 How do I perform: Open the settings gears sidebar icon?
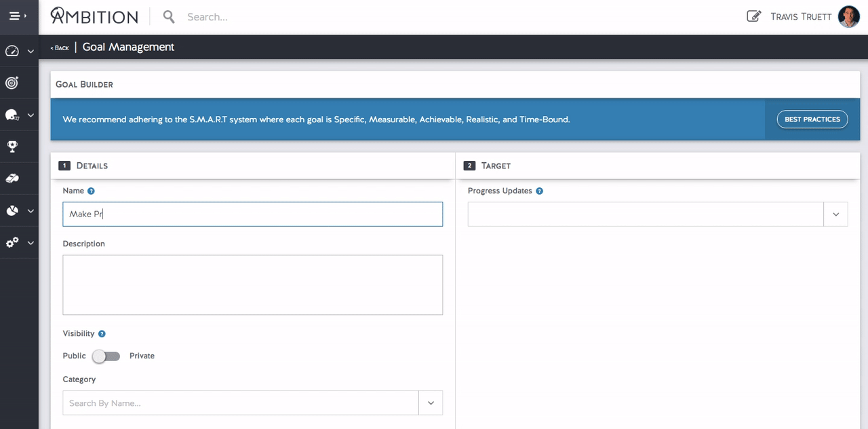(12, 242)
